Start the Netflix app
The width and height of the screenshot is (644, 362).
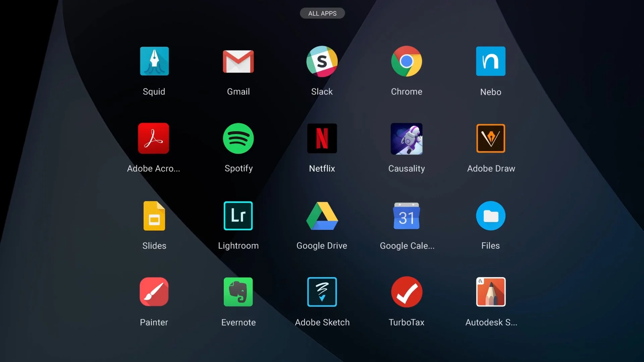click(x=322, y=138)
